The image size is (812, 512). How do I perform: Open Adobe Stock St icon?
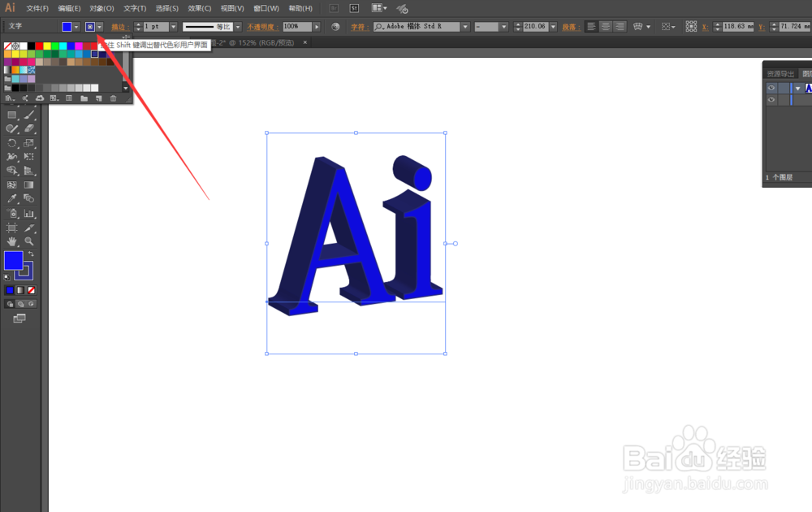354,8
